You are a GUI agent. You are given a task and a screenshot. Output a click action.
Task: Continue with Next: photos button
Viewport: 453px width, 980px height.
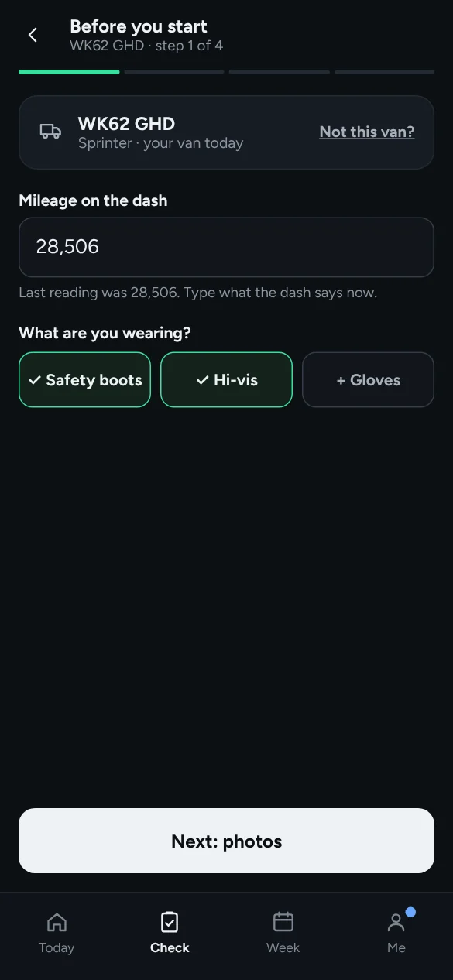tap(226, 841)
